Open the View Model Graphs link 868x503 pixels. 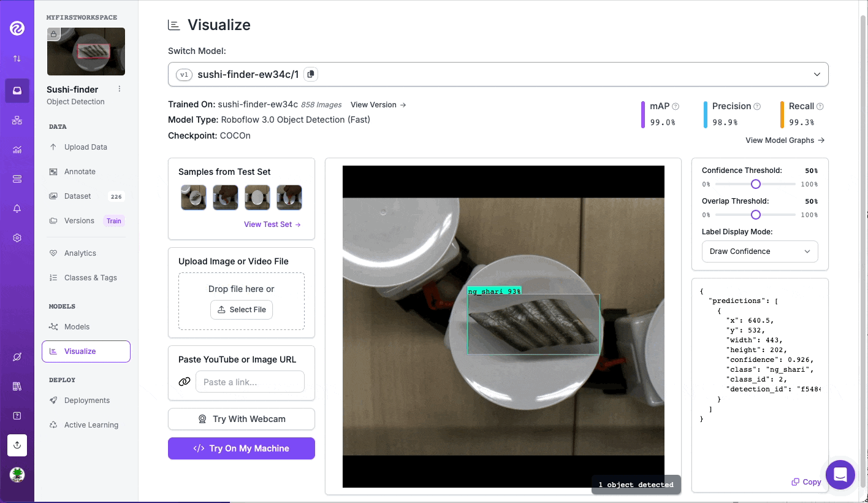(x=785, y=140)
